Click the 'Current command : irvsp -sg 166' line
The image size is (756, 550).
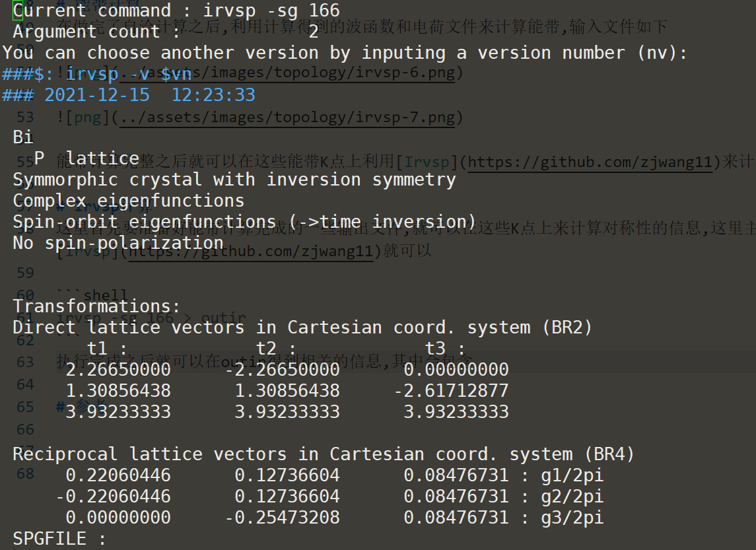point(176,10)
